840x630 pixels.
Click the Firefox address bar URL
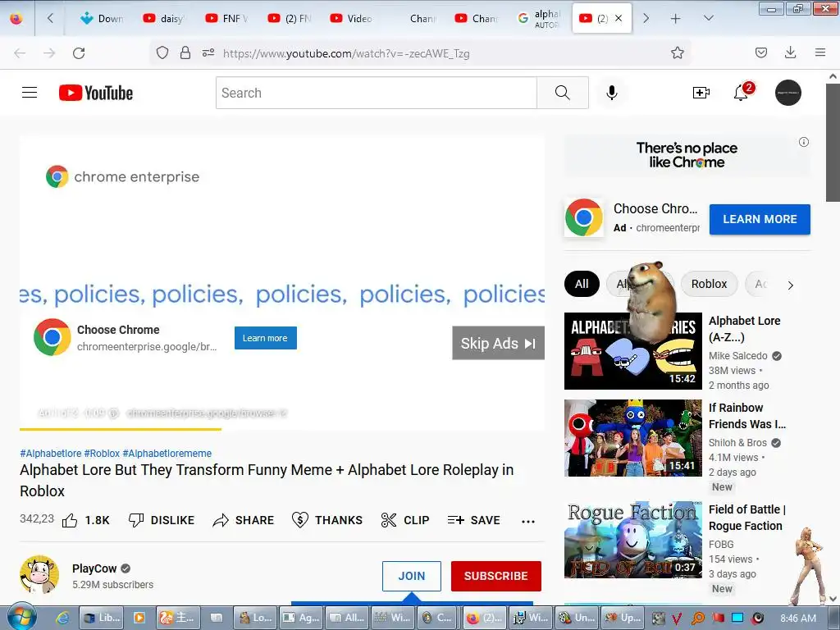pyautogui.click(x=346, y=53)
